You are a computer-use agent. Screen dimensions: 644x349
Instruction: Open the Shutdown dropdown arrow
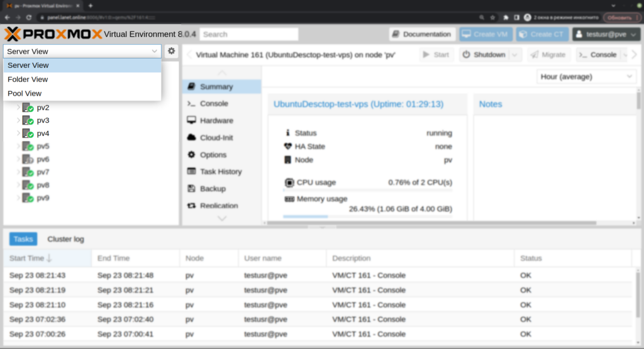point(515,55)
